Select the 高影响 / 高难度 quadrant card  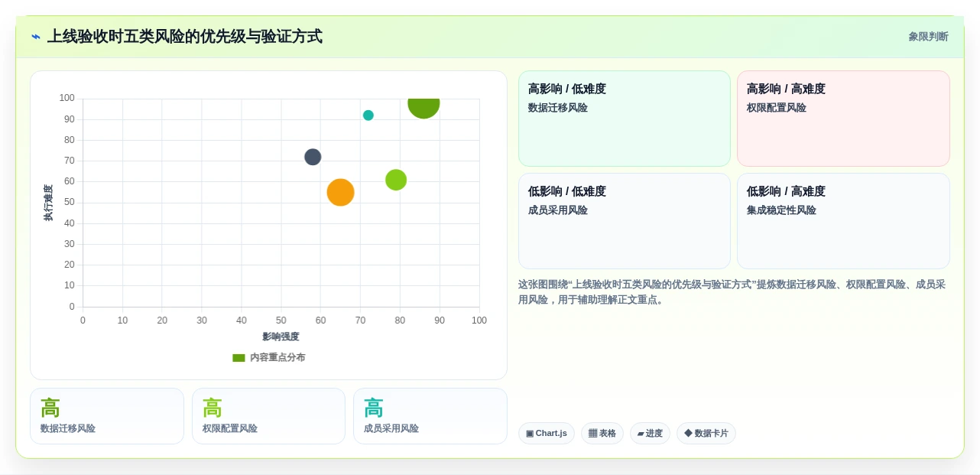point(843,119)
